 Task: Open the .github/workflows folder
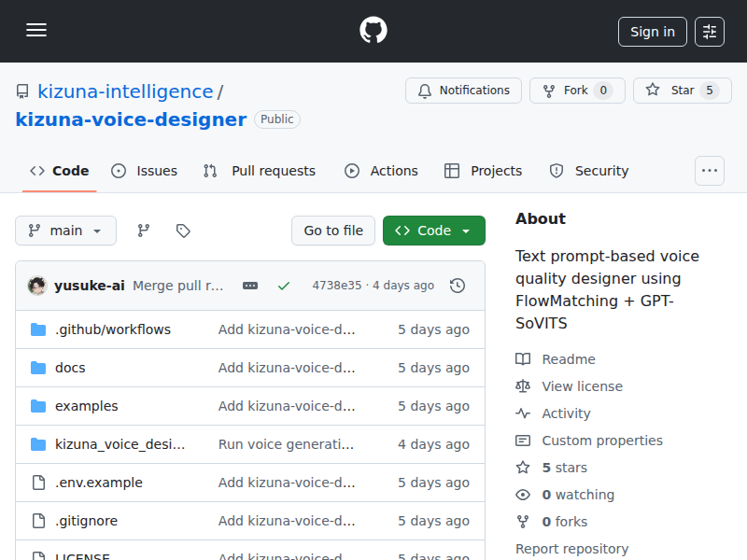coord(114,329)
